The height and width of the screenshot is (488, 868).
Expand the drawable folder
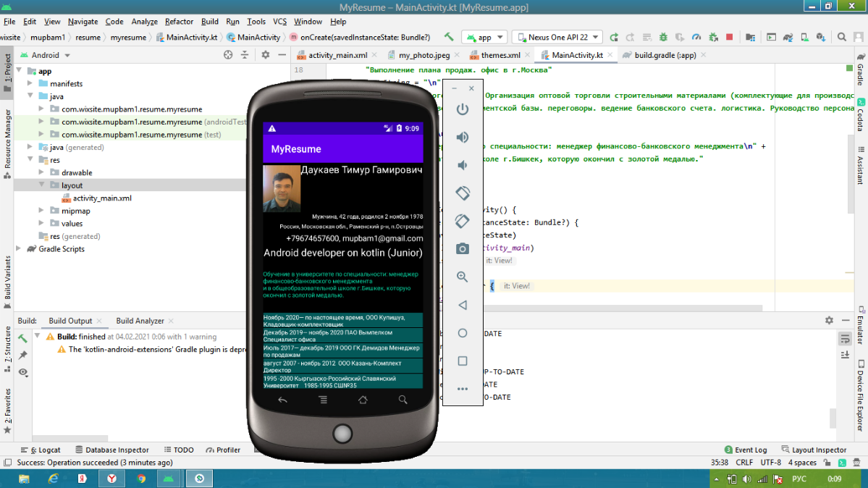pyautogui.click(x=43, y=173)
